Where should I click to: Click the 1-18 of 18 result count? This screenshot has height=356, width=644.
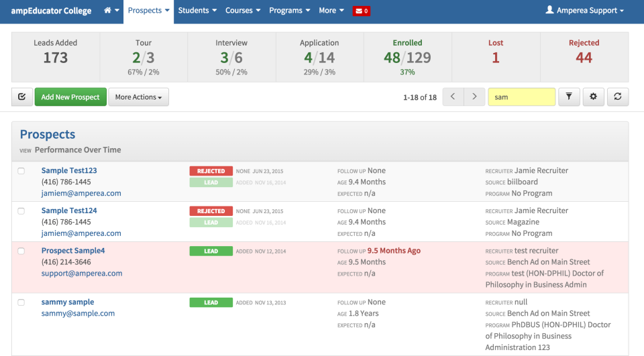click(420, 97)
